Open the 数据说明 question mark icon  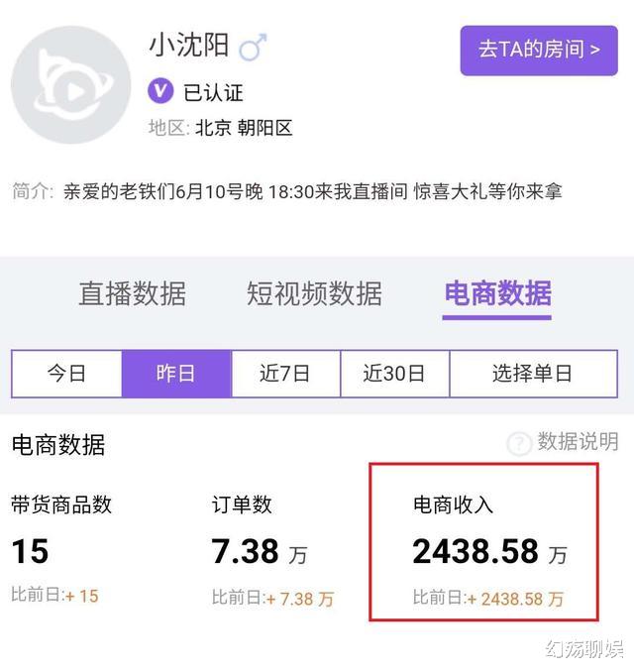pos(519,443)
